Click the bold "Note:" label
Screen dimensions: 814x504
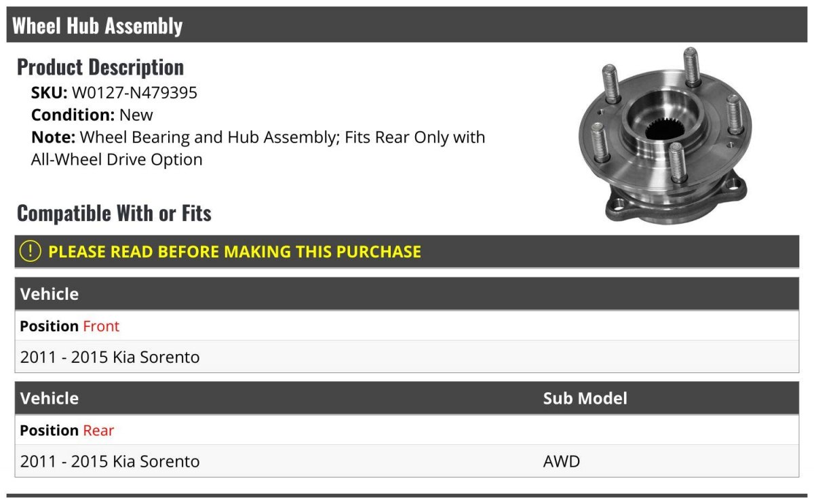point(53,137)
